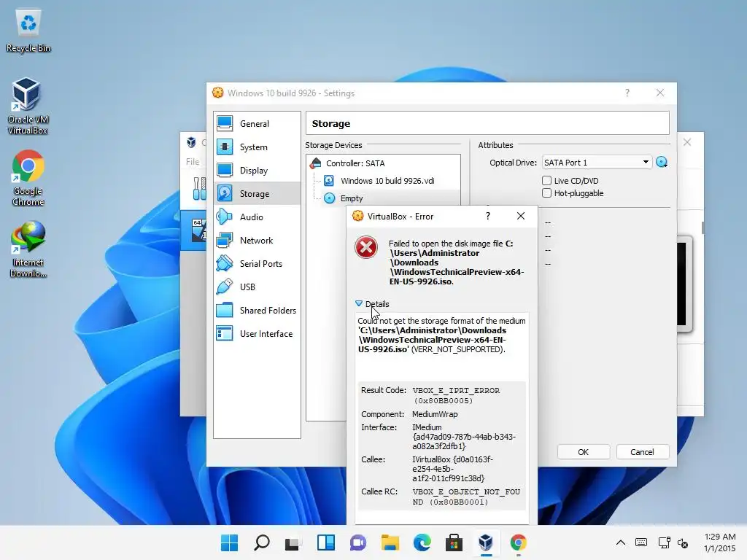
Task: Open the Oracle VM VirtualBox desktop shortcut
Action: coord(27,106)
